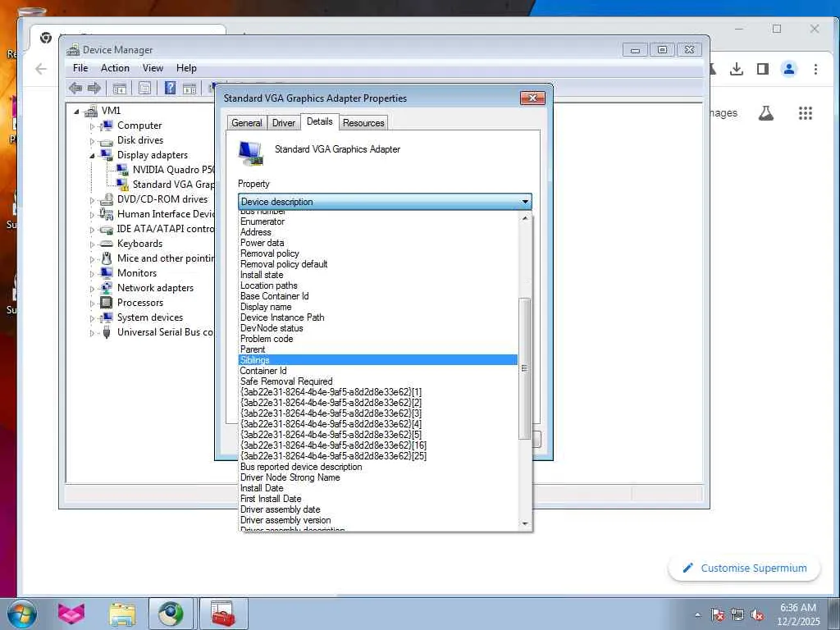Image resolution: width=840 pixels, height=630 pixels.
Task: Expand the Monitors node
Action: click(92, 274)
